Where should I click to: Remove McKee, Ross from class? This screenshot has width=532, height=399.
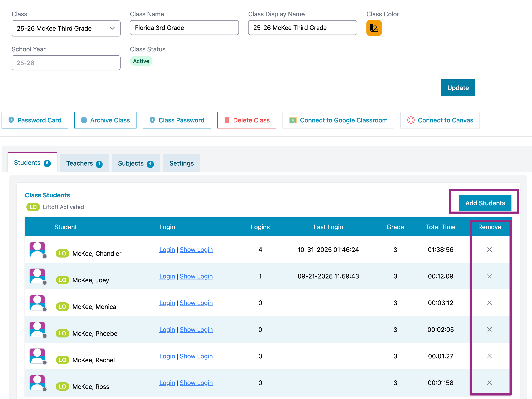(489, 383)
